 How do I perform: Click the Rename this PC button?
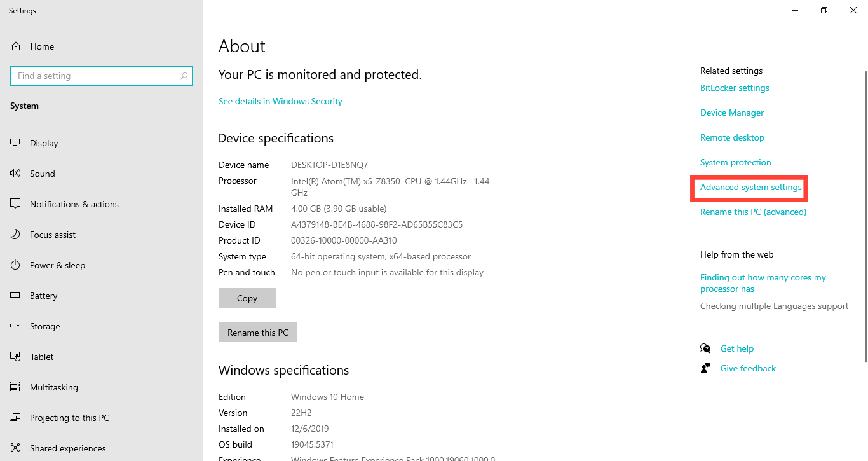pos(257,332)
